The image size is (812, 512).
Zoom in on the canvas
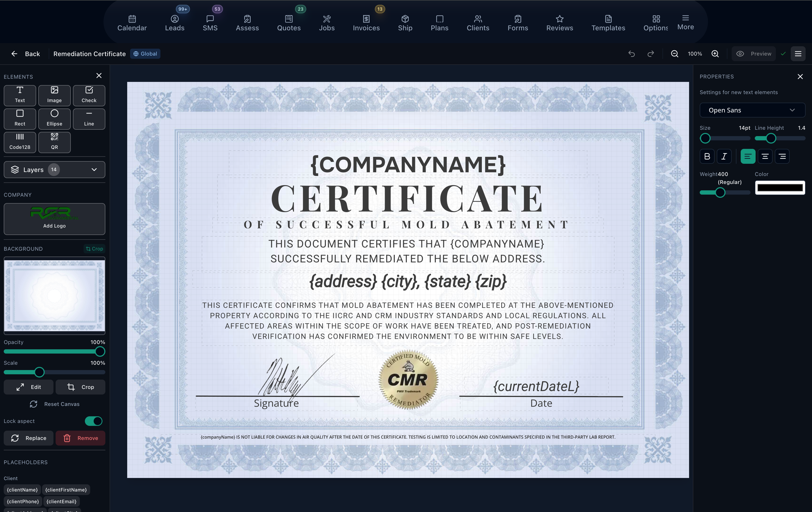pyautogui.click(x=715, y=54)
